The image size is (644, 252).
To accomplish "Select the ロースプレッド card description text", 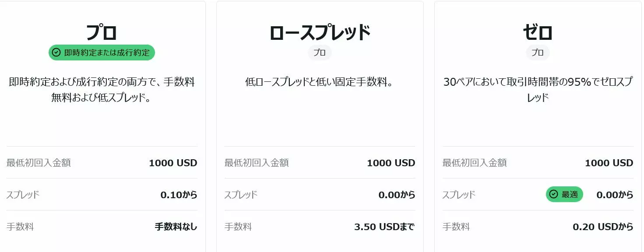I will click(x=320, y=82).
